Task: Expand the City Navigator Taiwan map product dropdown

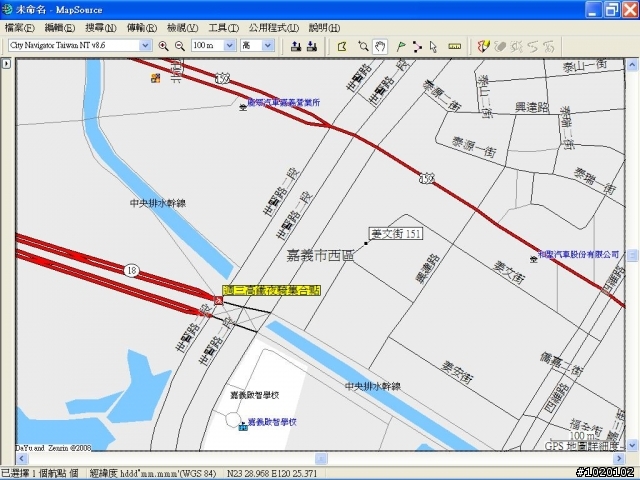Action: tap(145, 45)
